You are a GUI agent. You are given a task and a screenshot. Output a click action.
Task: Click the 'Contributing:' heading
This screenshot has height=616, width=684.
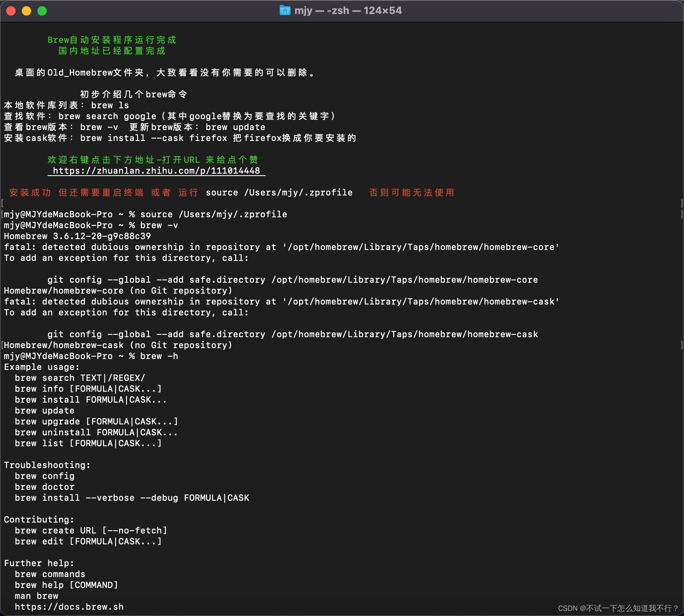tap(39, 520)
